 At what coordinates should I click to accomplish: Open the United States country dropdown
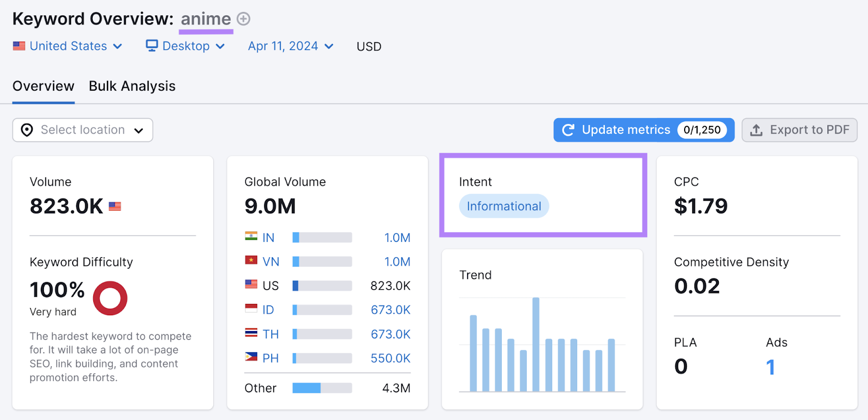point(68,46)
